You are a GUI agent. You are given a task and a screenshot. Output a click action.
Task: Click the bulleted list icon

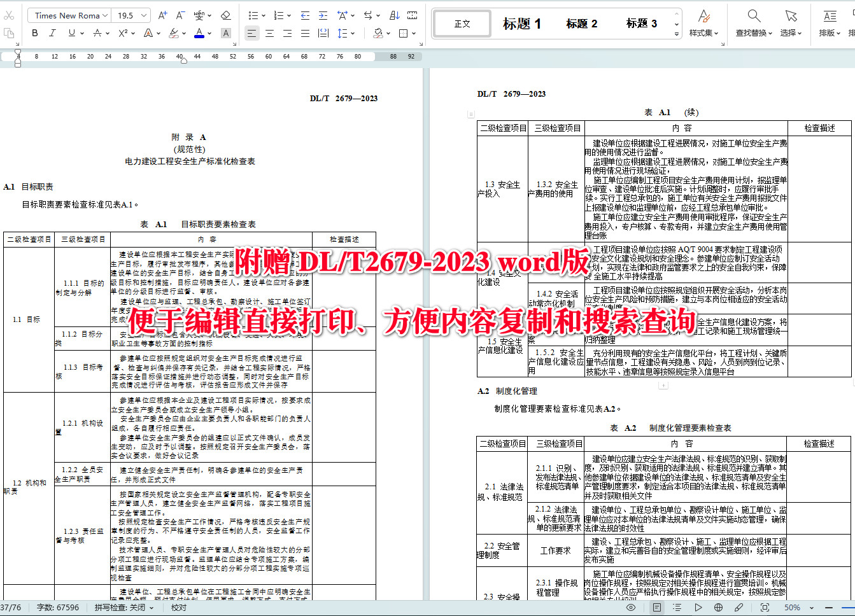pos(253,15)
